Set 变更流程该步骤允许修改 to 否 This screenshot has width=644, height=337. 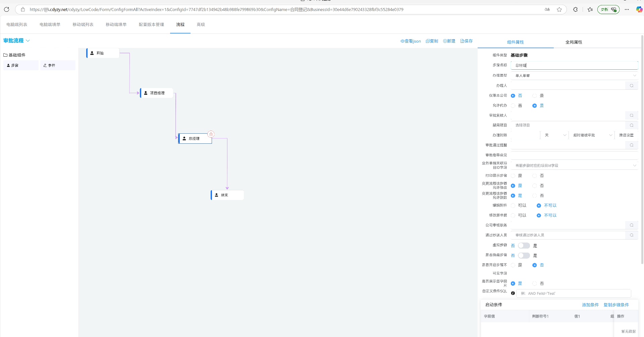[535, 186]
